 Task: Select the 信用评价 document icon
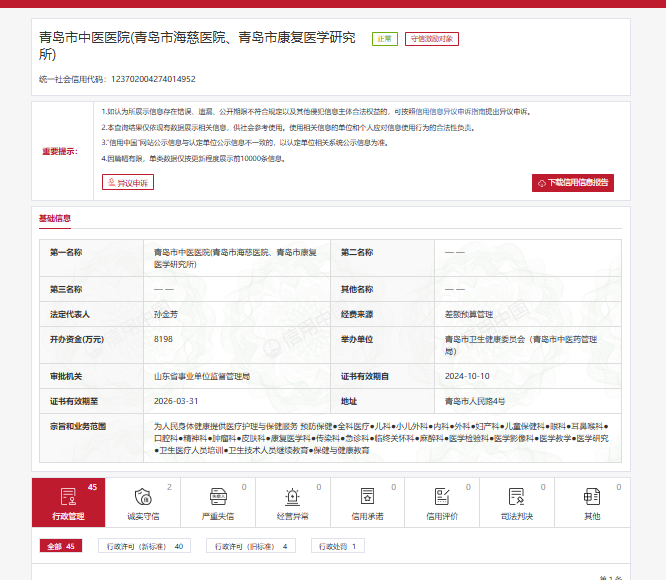(x=442, y=496)
